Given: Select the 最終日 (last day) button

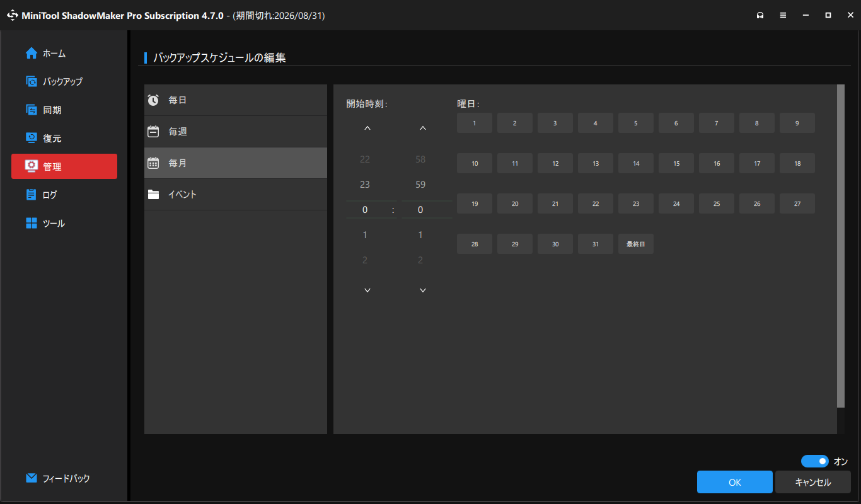Looking at the screenshot, I should click(x=636, y=244).
